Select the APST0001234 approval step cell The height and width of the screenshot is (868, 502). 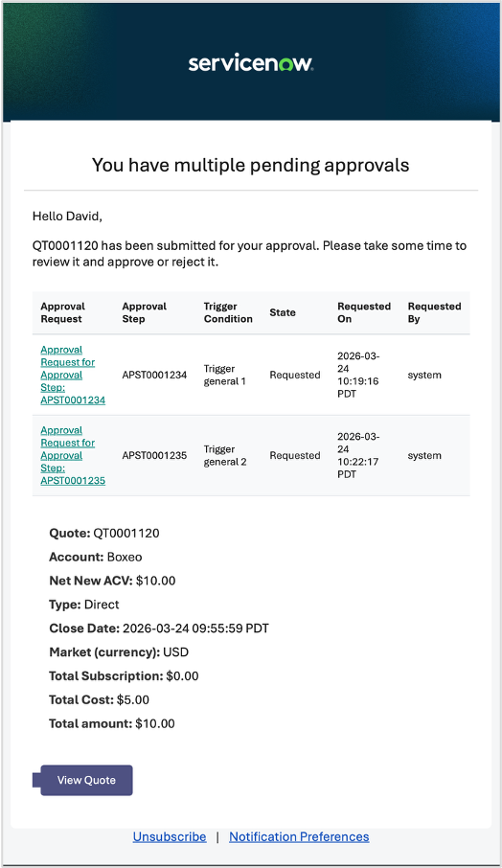coord(154,375)
